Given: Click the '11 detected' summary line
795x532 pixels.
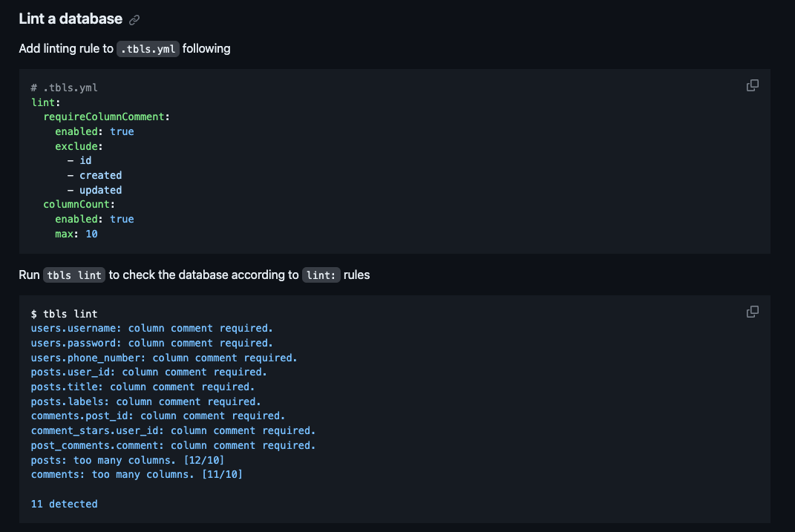Looking at the screenshot, I should tap(65, 504).
